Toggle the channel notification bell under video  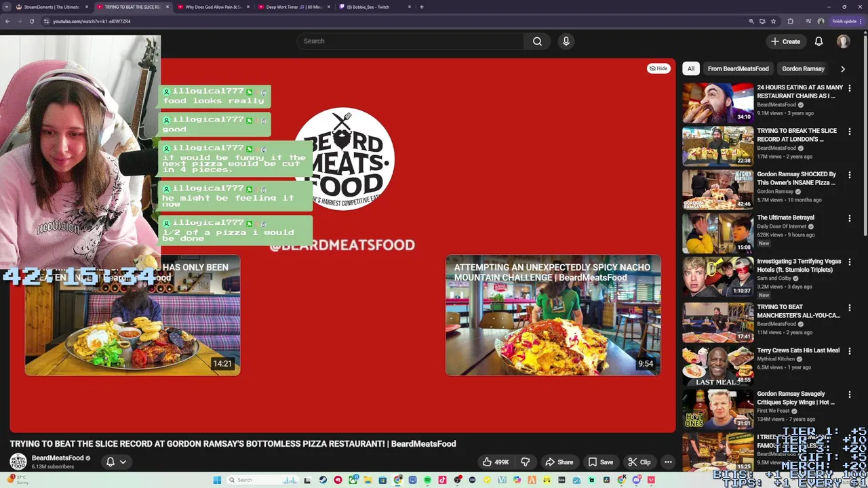pos(116,462)
